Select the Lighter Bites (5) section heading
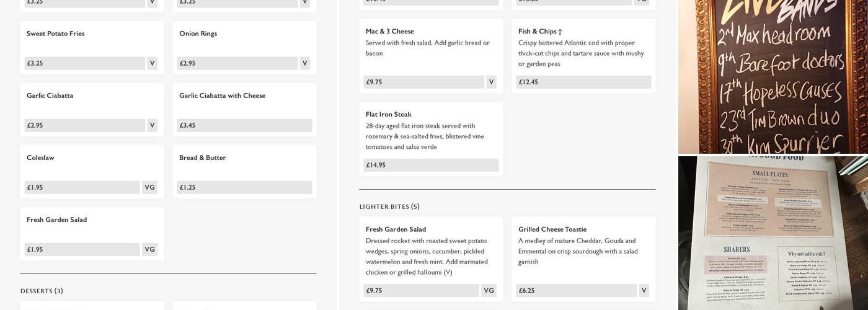 389,206
